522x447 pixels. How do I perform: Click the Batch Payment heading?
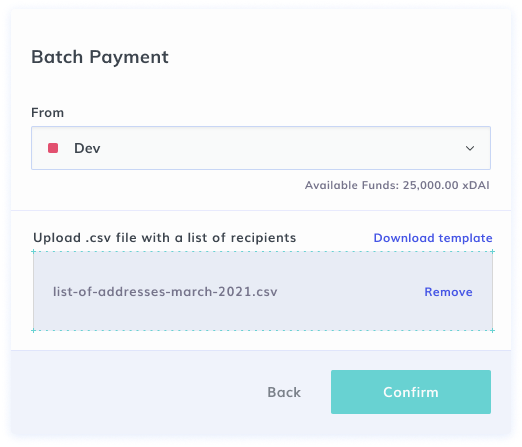100,57
